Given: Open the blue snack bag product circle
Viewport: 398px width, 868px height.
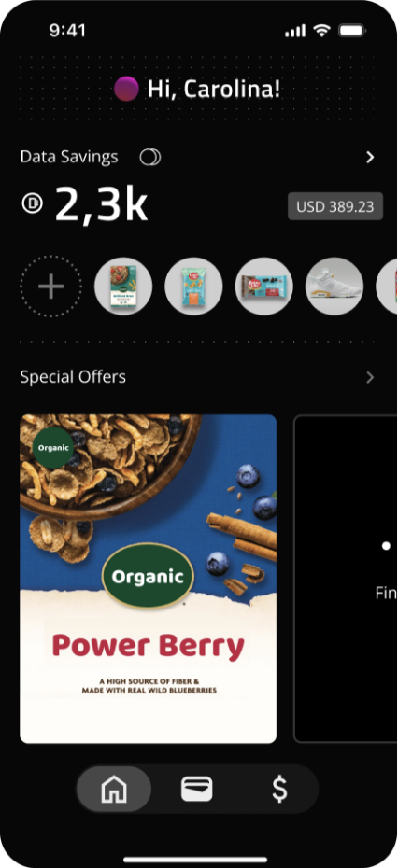Looking at the screenshot, I should point(194,287).
